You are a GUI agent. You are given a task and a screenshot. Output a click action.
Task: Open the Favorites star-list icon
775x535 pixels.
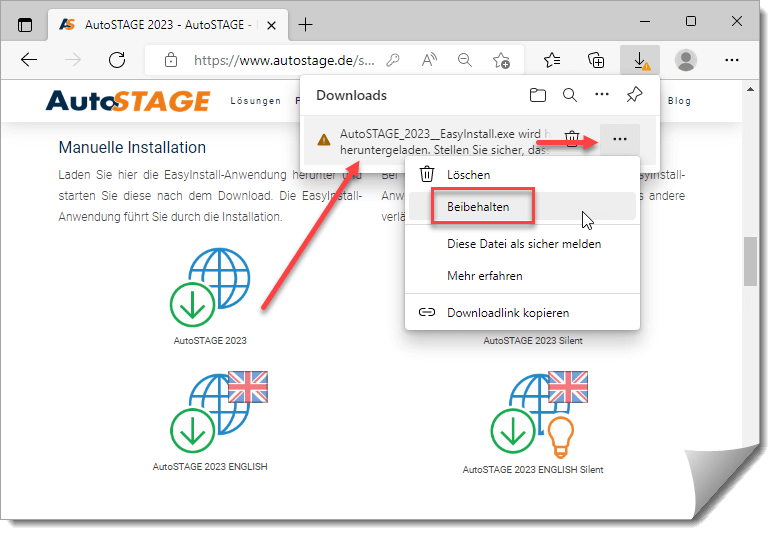[x=552, y=60]
